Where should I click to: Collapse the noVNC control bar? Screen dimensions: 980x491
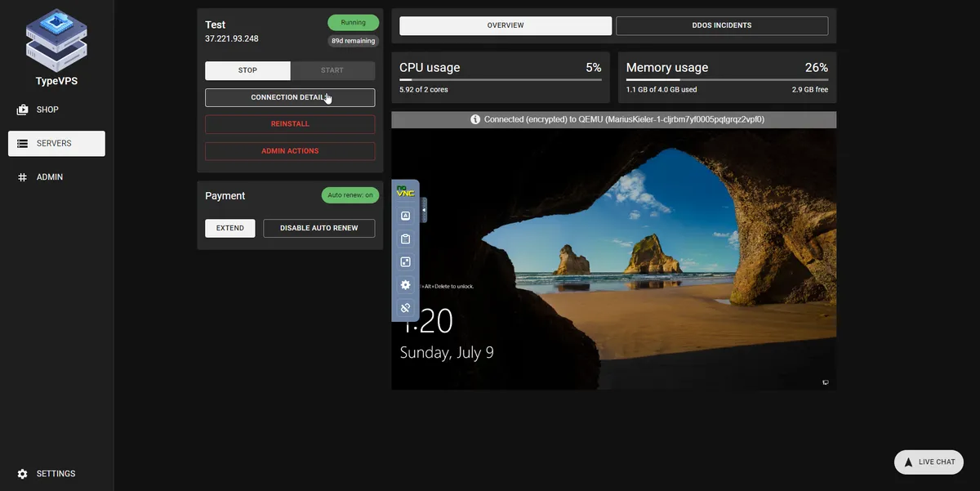(423, 210)
